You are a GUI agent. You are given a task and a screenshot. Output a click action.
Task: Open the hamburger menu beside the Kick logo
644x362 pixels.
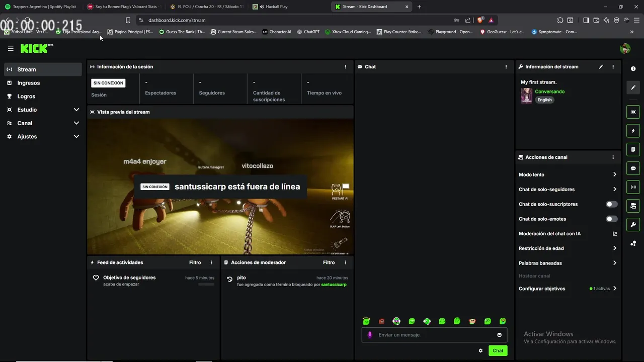pyautogui.click(x=11, y=49)
